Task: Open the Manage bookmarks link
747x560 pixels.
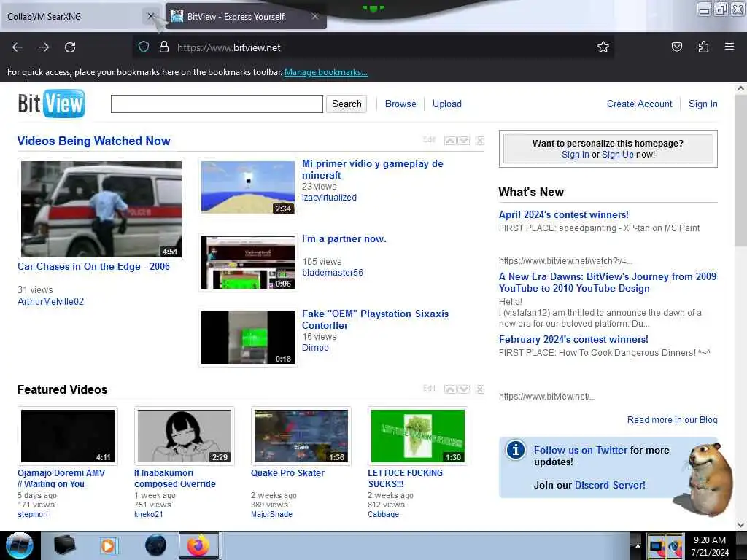Action: (326, 72)
